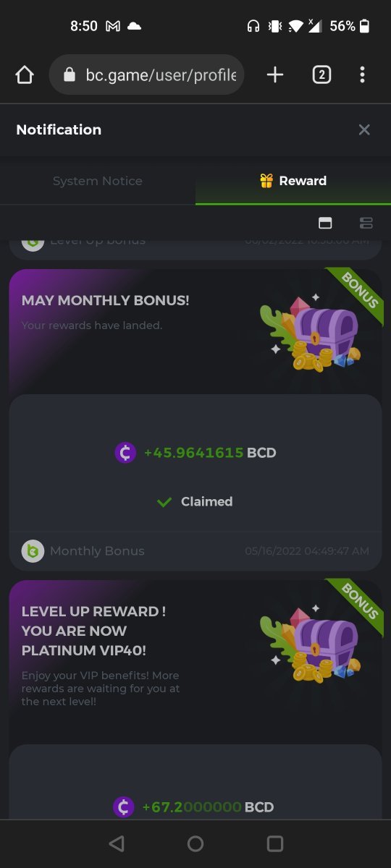Switch to the System Notice tab

(98, 181)
